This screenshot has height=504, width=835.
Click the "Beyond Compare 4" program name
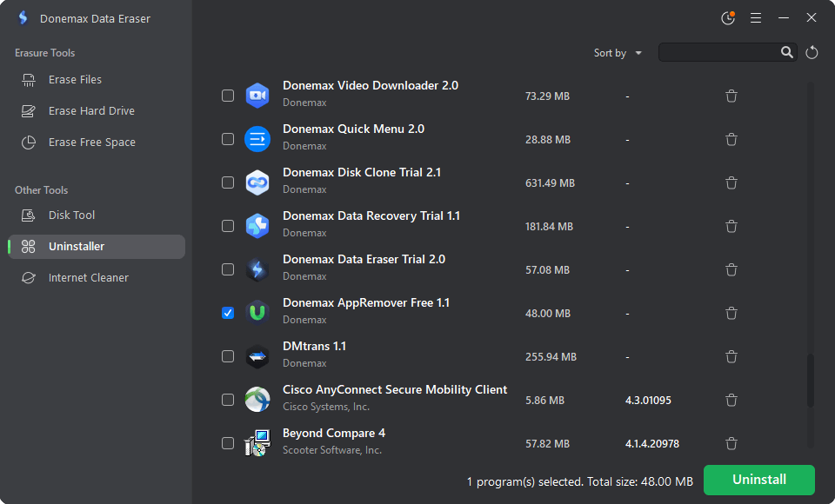334,434
